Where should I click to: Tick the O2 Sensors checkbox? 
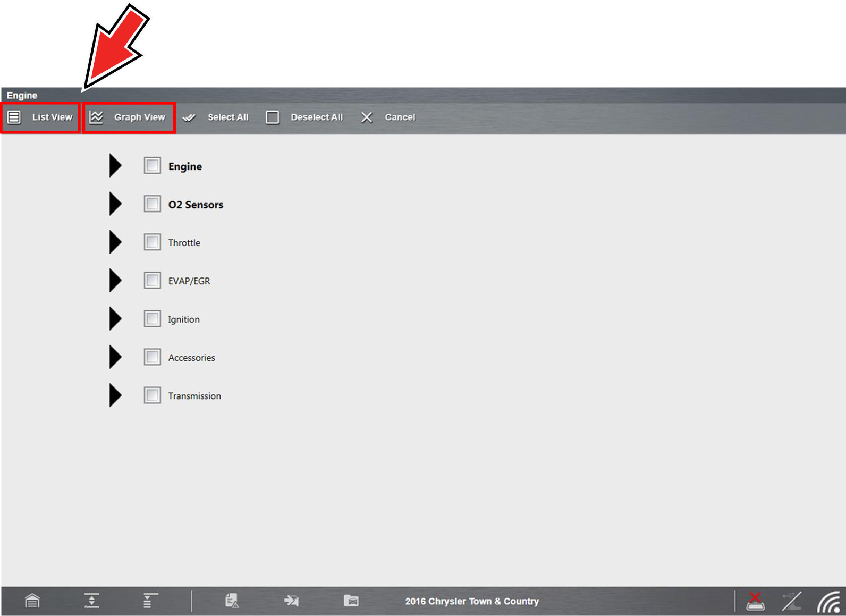point(153,204)
